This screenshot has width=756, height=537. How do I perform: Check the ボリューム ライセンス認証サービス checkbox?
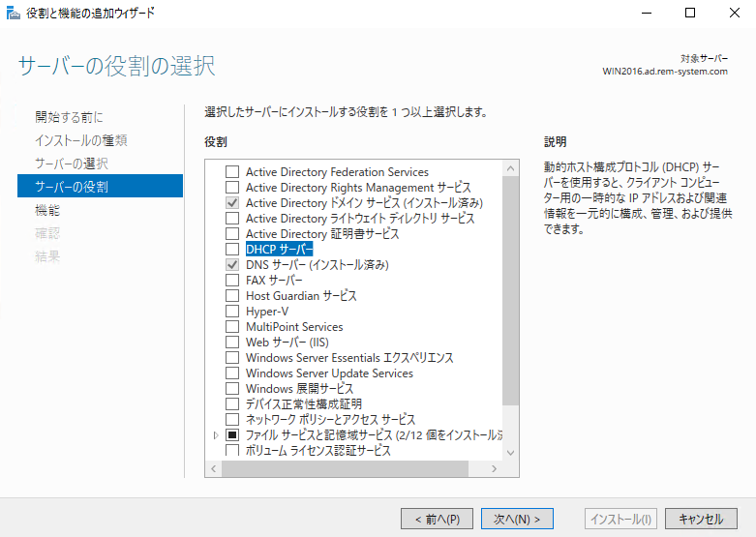pos(232,450)
